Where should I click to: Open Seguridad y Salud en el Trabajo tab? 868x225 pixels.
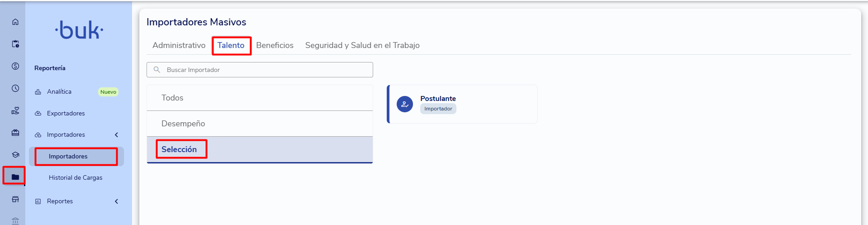tap(362, 45)
